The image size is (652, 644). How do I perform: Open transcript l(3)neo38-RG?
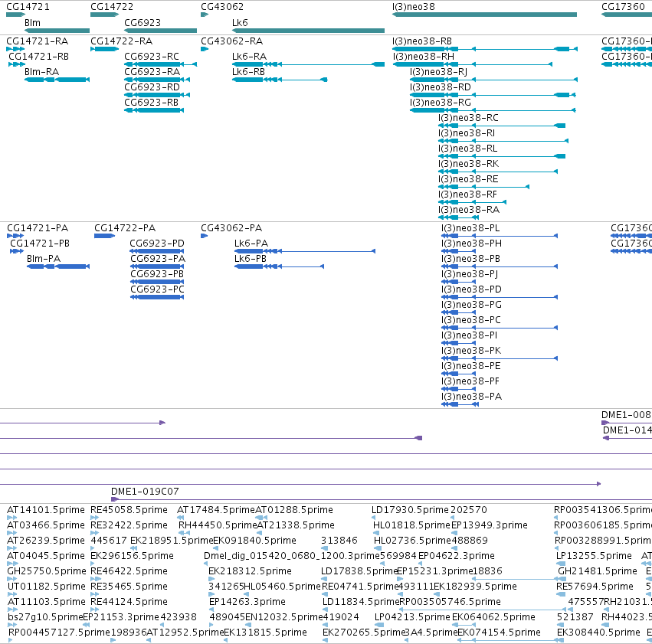(440, 103)
